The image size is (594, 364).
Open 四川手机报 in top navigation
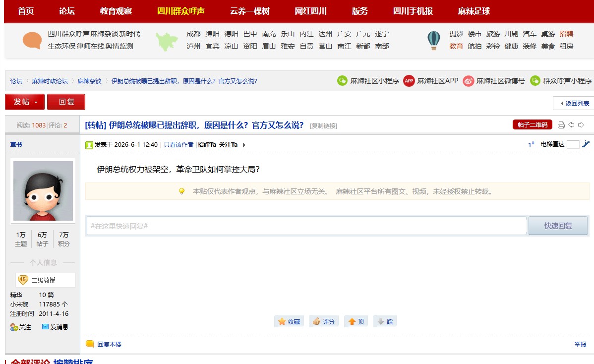click(413, 11)
